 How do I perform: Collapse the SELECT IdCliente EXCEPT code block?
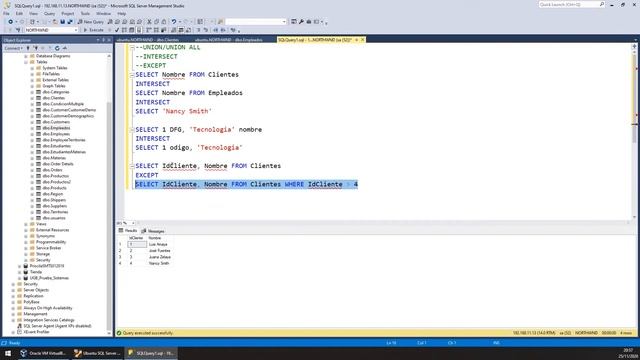click(132, 166)
